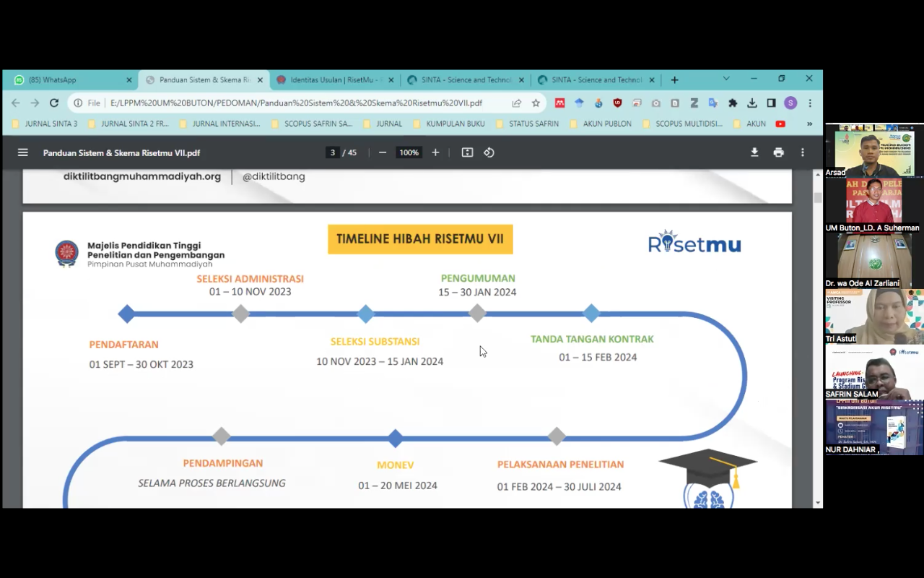Open Chrome three-dot menu
924x578 pixels.
tap(810, 103)
